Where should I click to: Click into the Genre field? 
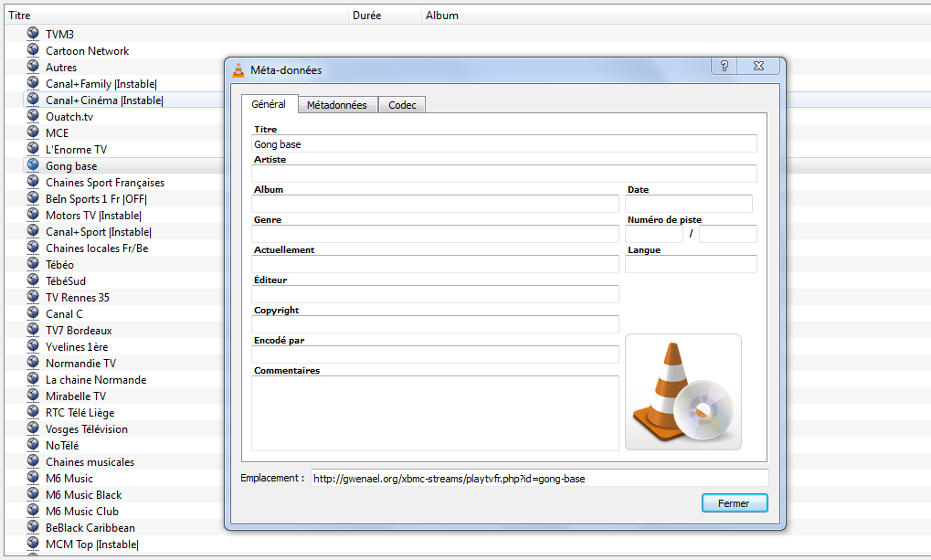point(435,234)
